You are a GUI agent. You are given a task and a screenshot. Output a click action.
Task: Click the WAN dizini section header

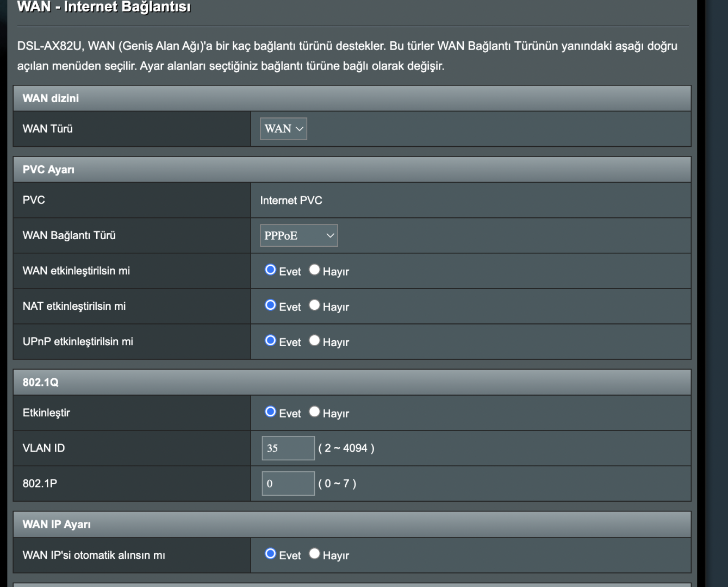click(51, 98)
